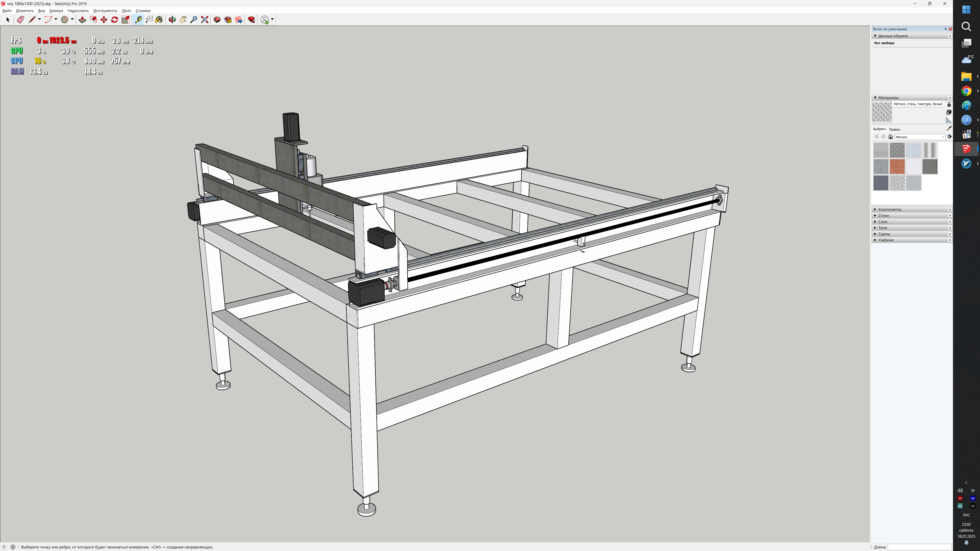This screenshot has height=551, width=980.
Task: Pick the Rotate tool in toolbar
Action: (x=115, y=20)
